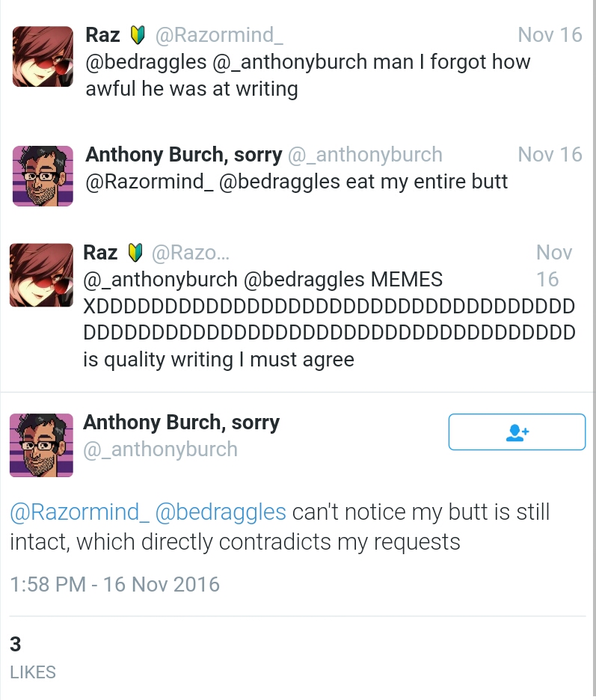Open the 3 LIKES count

tap(33, 657)
